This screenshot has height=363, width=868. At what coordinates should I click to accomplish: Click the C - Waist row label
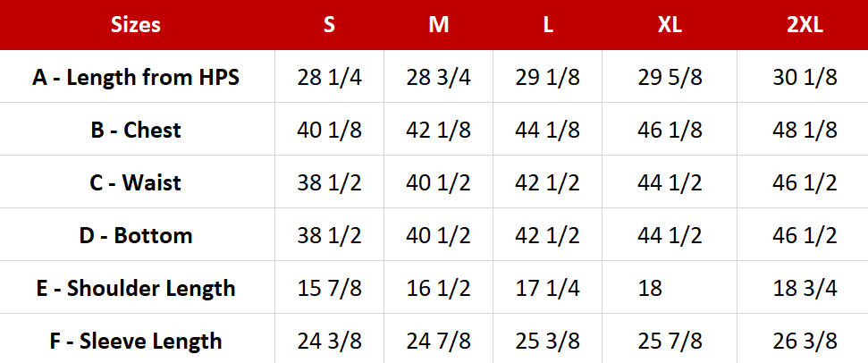(x=136, y=182)
